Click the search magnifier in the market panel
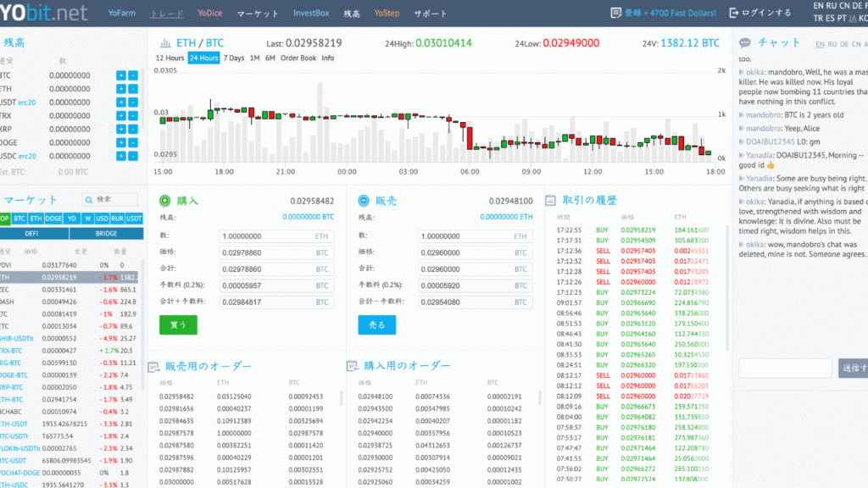The height and width of the screenshot is (488, 868). [88, 200]
